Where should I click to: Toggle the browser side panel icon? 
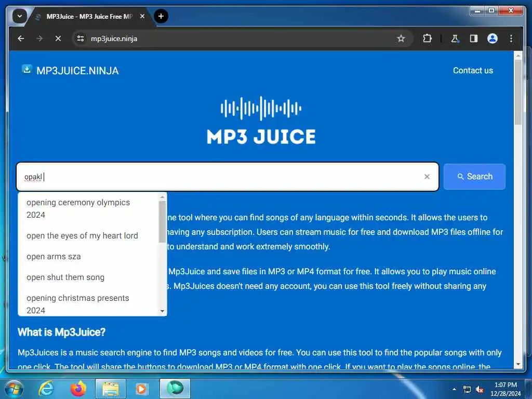(x=474, y=38)
